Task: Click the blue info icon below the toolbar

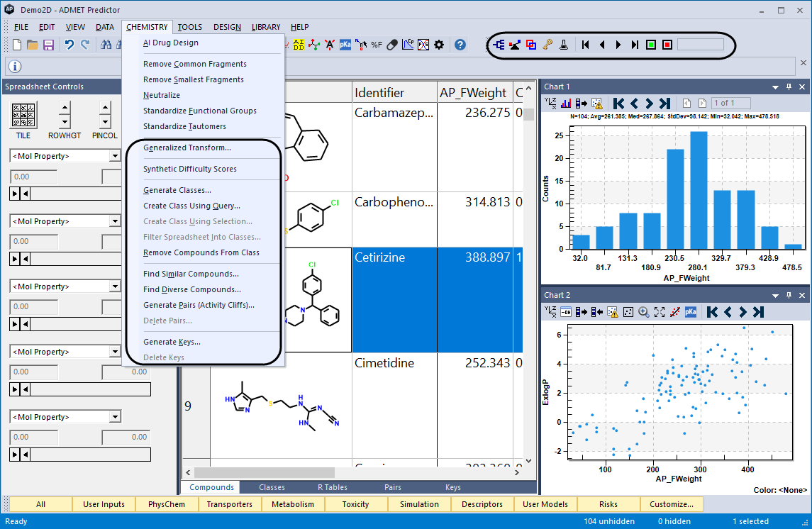Action: [x=15, y=66]
